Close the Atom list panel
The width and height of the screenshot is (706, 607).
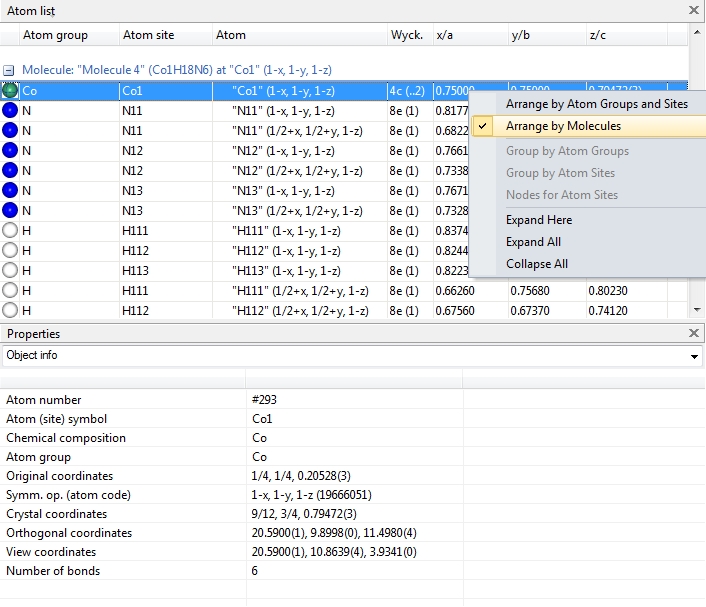click(x=694, y=10)
